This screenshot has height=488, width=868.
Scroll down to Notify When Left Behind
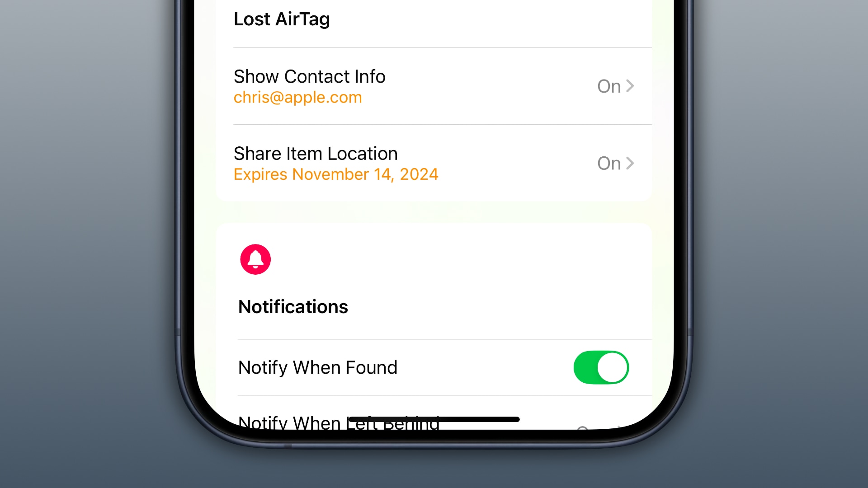(x=339, y=423)
